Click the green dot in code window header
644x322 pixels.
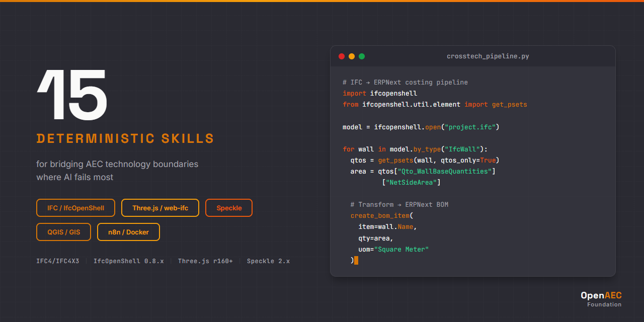[362, 56]
